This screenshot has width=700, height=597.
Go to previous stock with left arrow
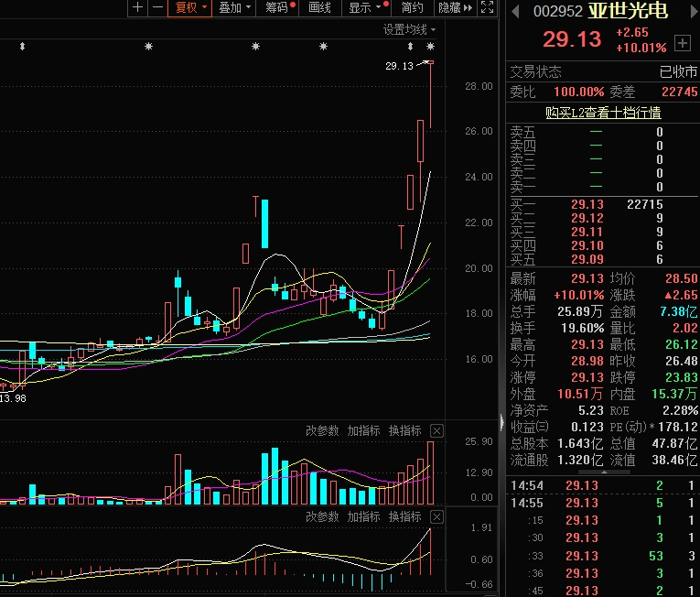(x=515, y=11)
